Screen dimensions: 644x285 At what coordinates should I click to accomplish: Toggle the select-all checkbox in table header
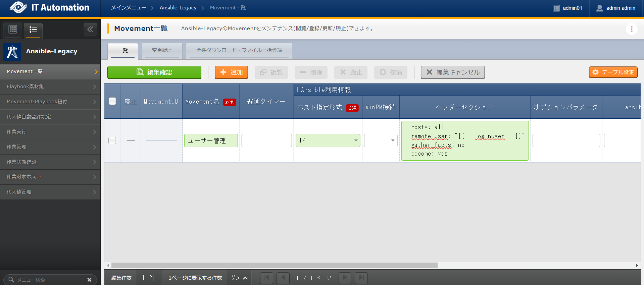[x=112, y=101]
